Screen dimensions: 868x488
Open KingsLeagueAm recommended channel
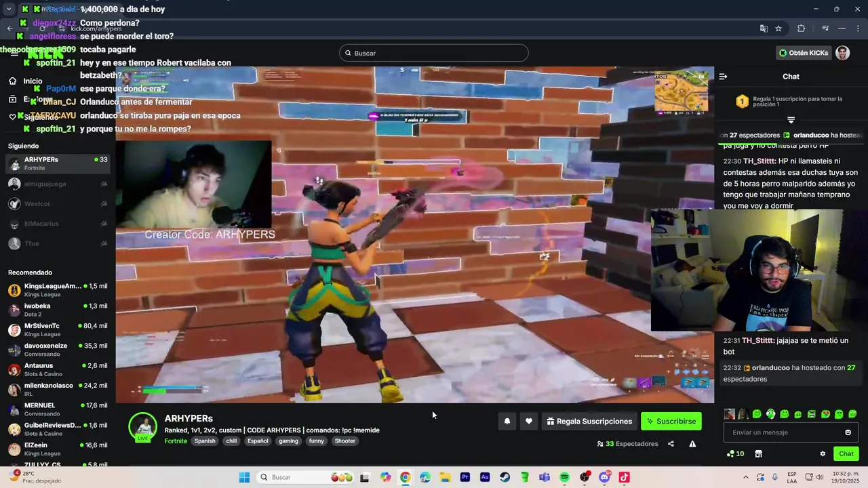pos(58,290)
